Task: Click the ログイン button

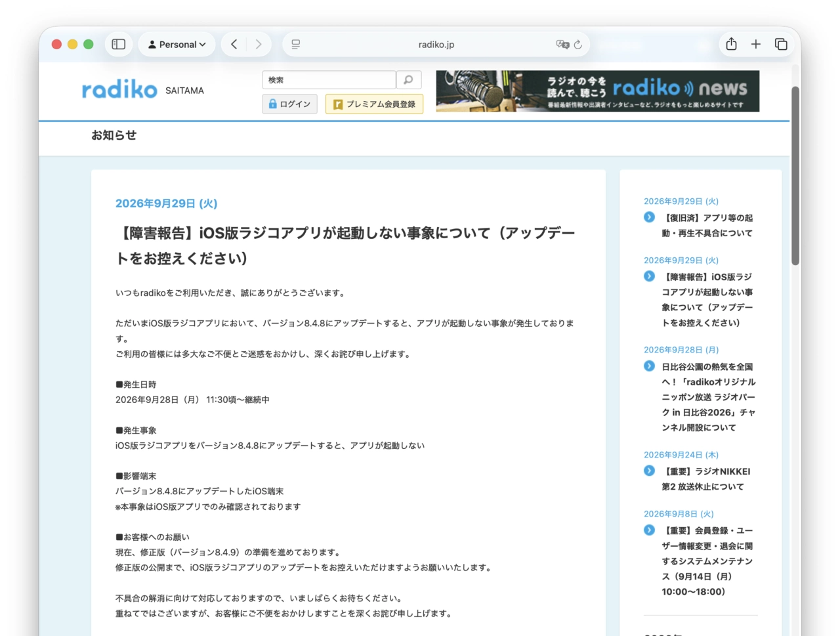Action: click(x=289, y=104)
